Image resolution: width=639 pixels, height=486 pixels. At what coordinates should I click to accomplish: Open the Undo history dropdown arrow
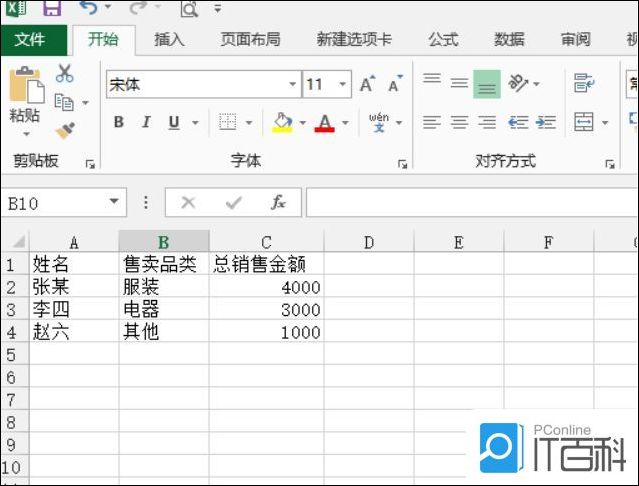tap(108, 7)
